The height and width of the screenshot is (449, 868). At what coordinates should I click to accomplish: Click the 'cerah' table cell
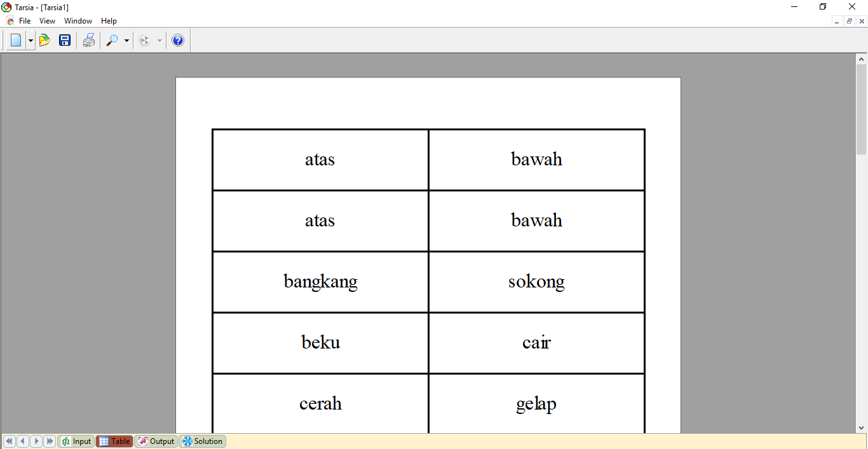click(320, 404)
